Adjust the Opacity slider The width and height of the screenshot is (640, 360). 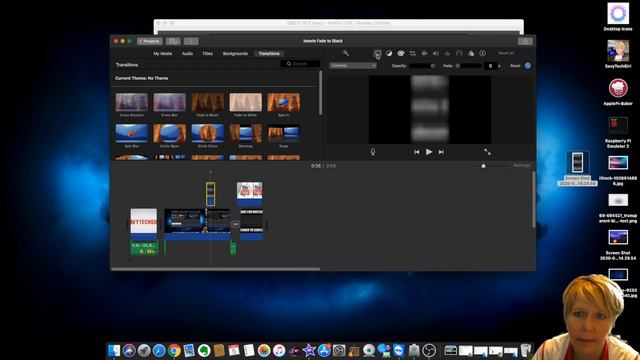[x=422, y=65]
